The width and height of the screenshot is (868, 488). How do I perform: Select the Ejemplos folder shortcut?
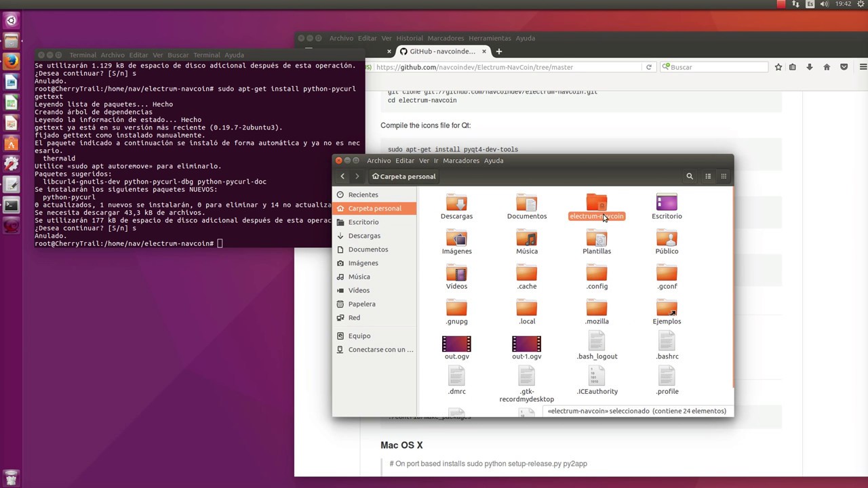[x=667, y=312]
